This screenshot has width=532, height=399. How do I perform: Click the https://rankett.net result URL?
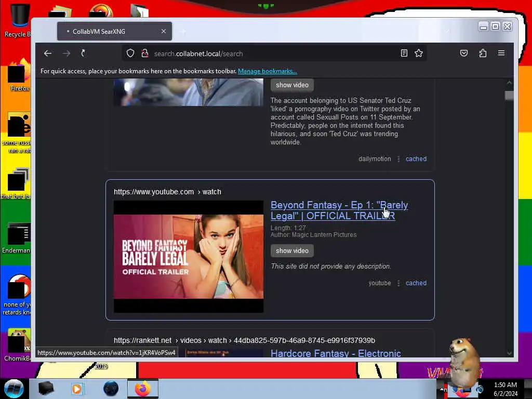[x=244, y=340]
